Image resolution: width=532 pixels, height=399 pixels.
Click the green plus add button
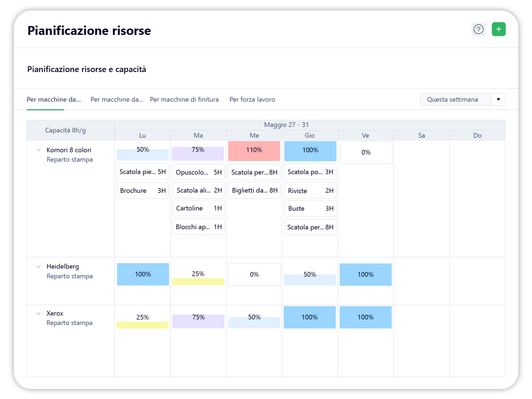pos(498,29)
